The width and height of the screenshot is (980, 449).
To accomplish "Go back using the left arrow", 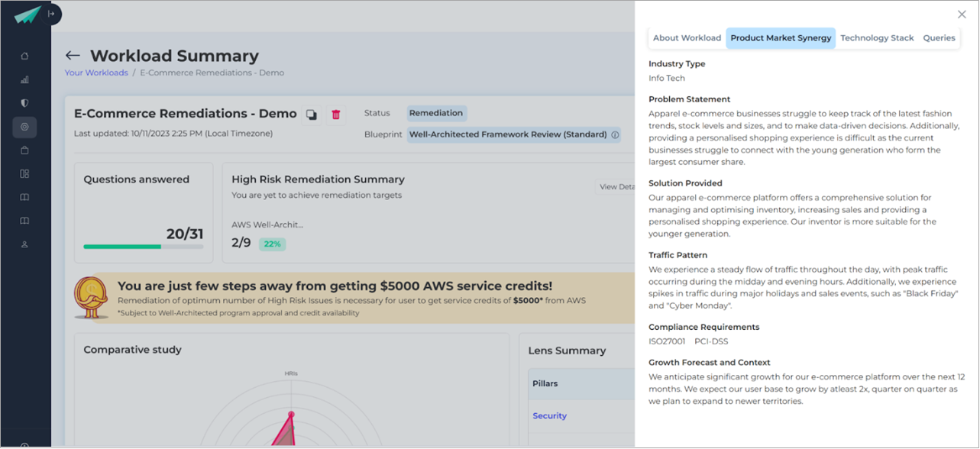I will pyautogui.click(x=73, y=56).
